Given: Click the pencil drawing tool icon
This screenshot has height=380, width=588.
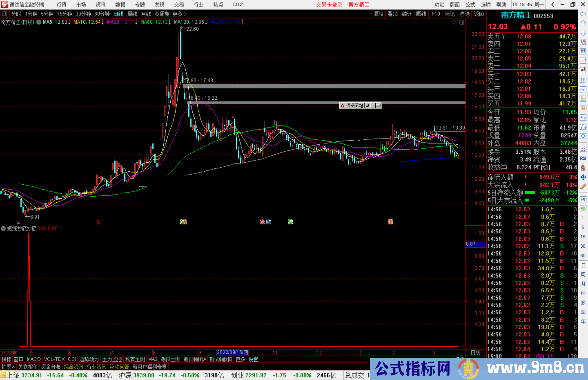Looking at the screenshot, I should point(583,187).
